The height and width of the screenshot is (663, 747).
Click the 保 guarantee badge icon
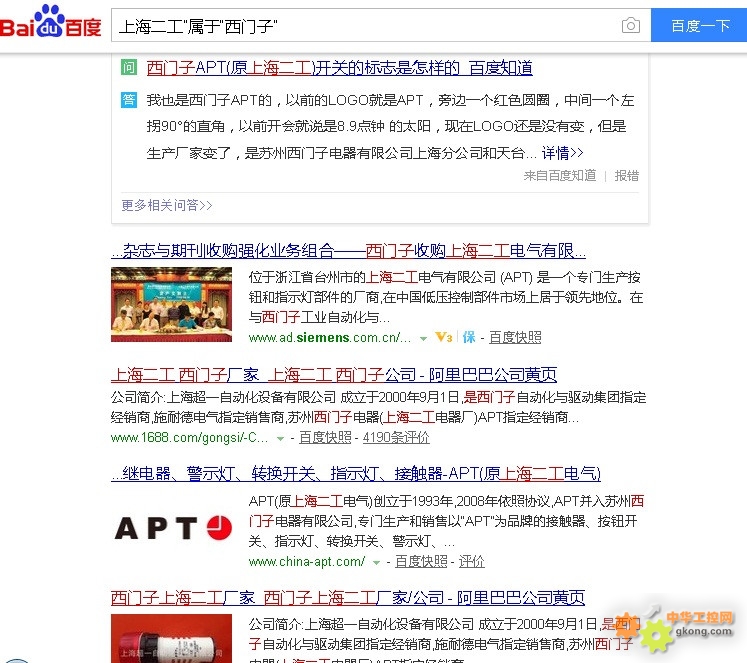tap(469, 337)
